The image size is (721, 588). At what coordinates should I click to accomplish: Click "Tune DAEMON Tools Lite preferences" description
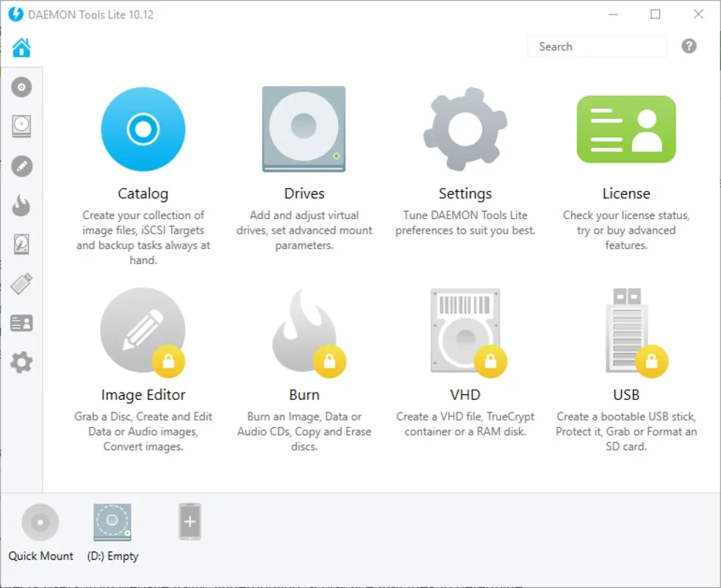(x=465, y=223)
